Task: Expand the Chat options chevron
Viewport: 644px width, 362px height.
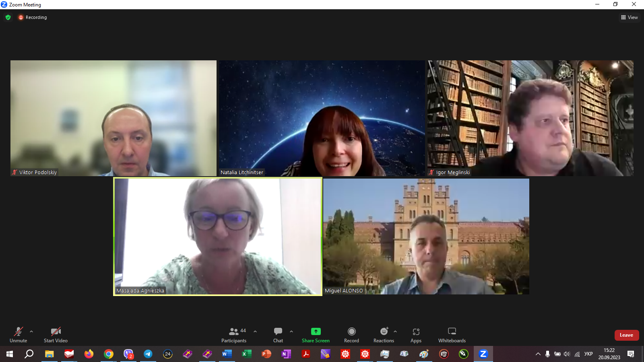Action: [291, 331]
